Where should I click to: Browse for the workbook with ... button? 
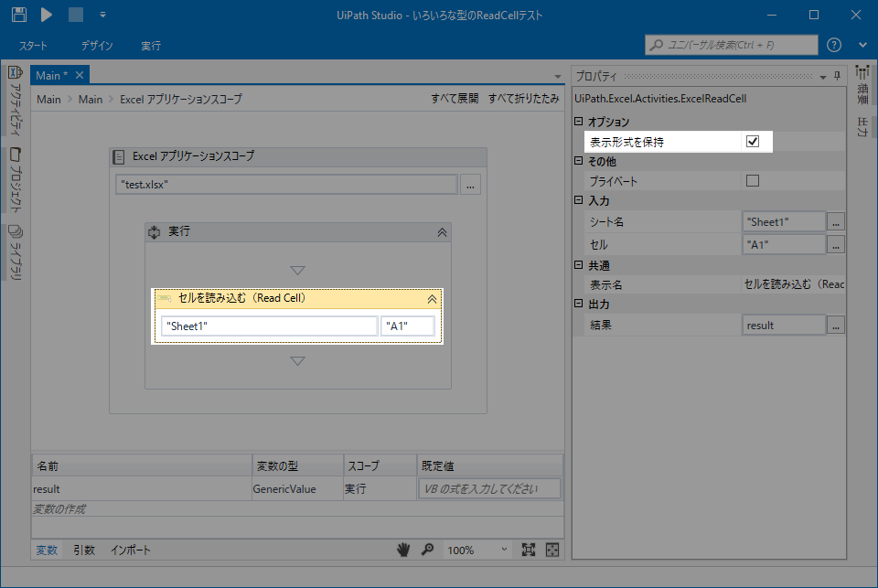[471, 185]
